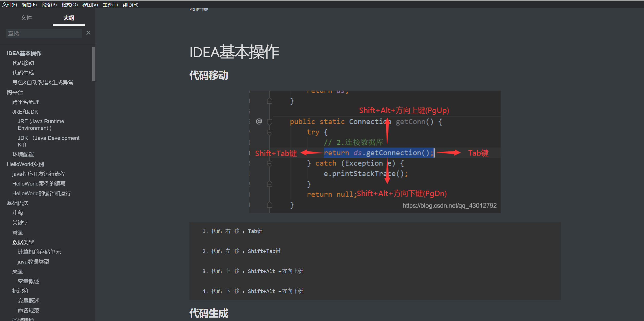
Task: Select 环境配置 outline item
Action: click(x=23, y=154)
